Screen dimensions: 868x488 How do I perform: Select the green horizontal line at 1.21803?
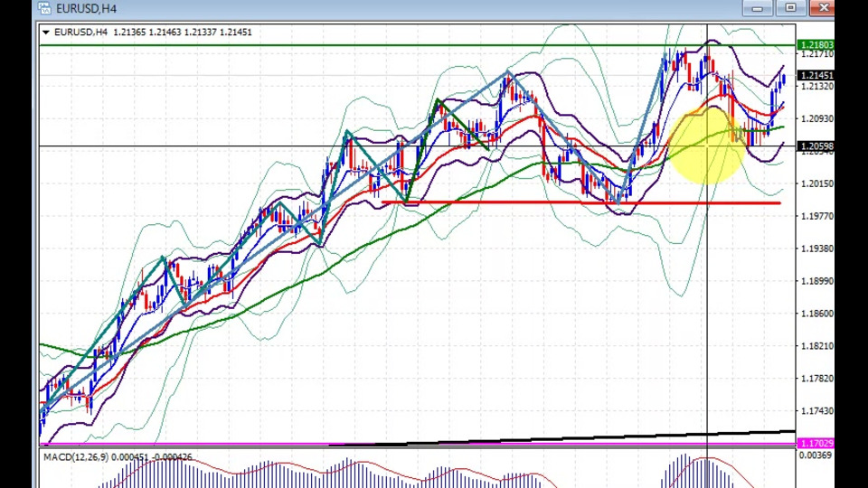418,45
